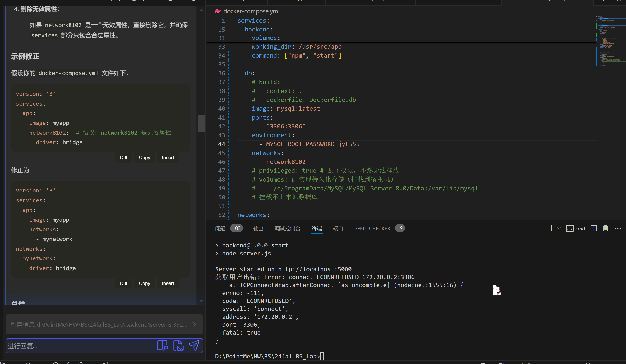This screenshot has height=364, width=626.
Task: Open the SPELL CHECKER tab
Action: pyautogui.click(x=372, y=228)
